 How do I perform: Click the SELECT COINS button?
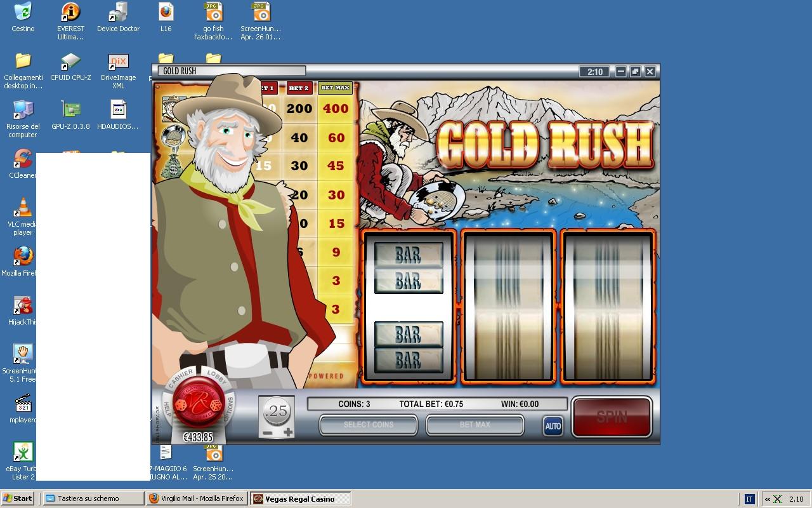[369, 425]
